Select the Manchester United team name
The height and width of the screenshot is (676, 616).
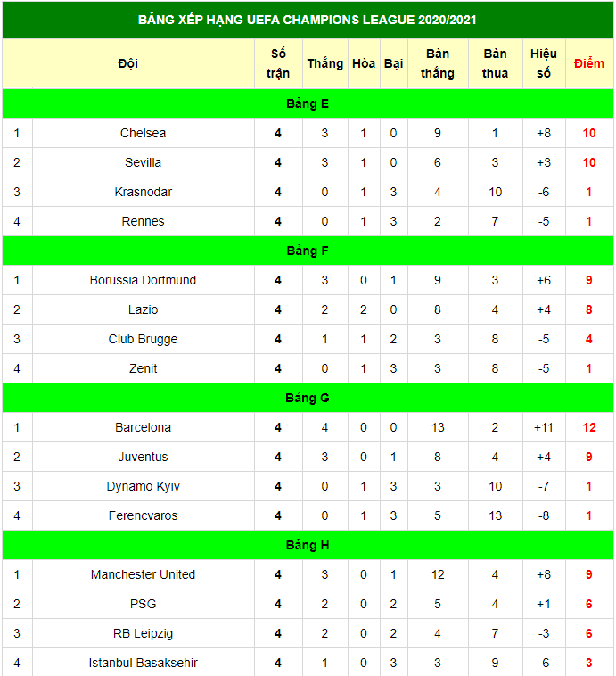143,574
